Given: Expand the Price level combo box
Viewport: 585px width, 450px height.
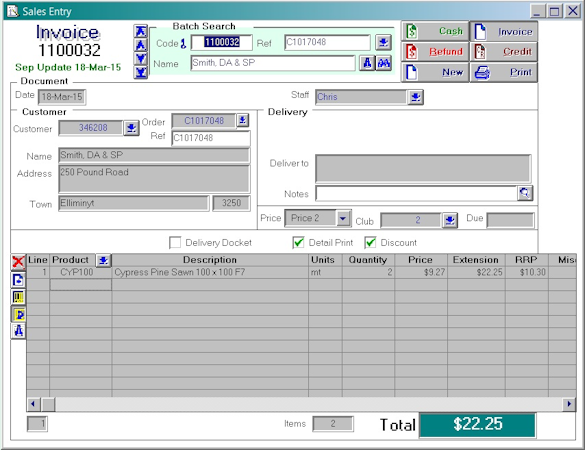Looking at the screenshot, I should pyautogui.click(x=343, y=218).
